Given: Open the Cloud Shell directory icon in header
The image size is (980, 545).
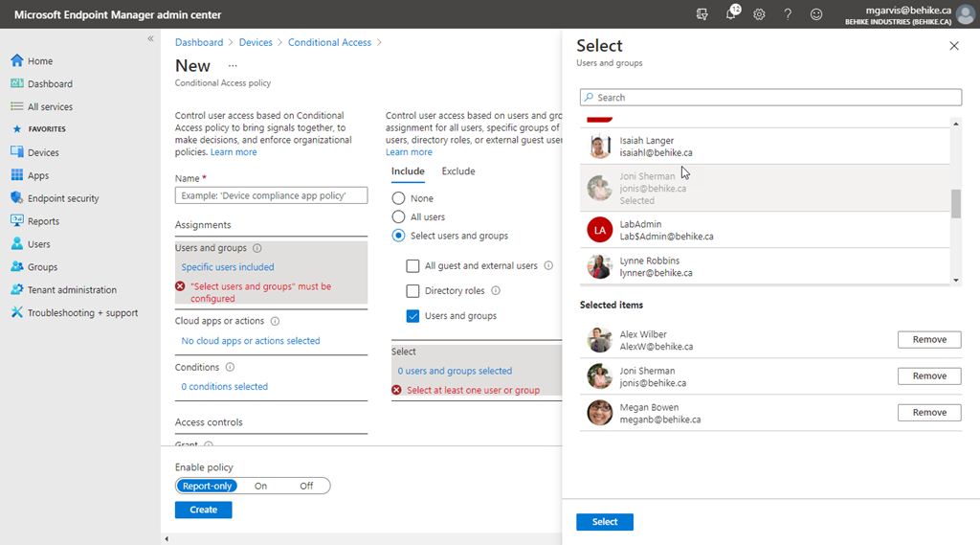Looking at the screenshot, I should pyautogui.click(x=703, y=14).
